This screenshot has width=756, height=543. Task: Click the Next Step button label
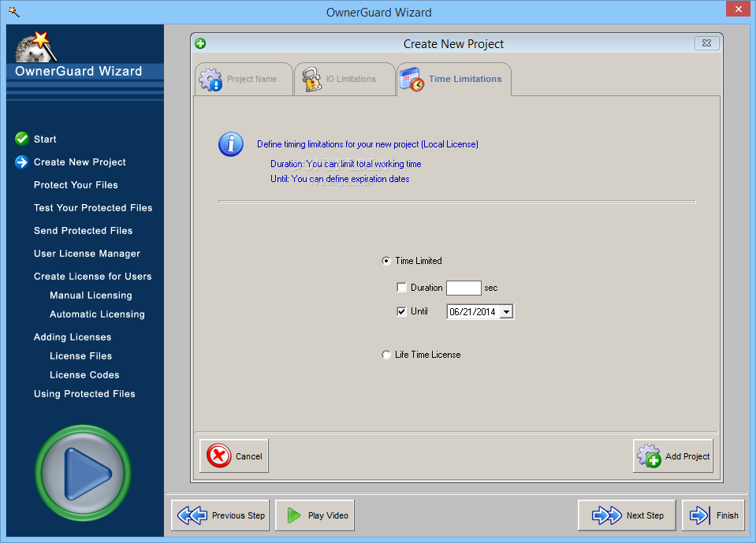coord(645,515)
